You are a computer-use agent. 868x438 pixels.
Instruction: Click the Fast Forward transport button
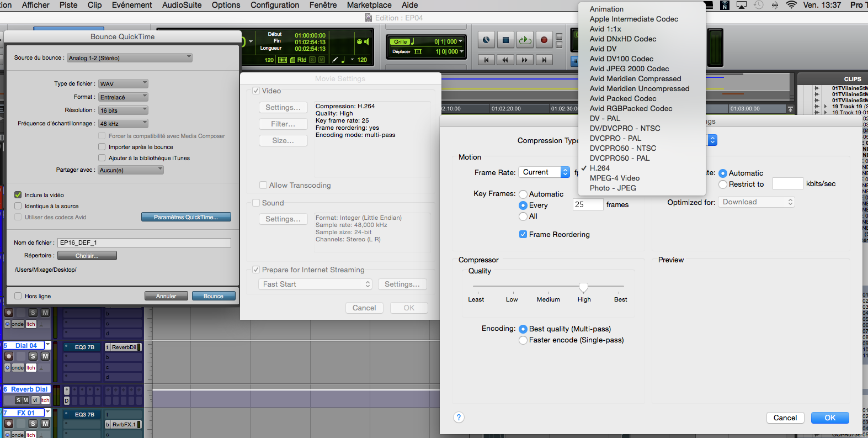[x=524, y=60]
